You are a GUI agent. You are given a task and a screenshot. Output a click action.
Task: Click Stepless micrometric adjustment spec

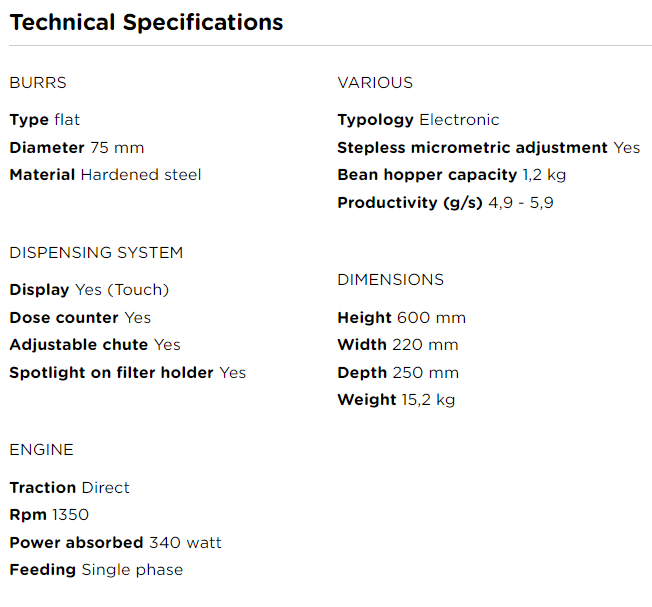pos(488,148)
